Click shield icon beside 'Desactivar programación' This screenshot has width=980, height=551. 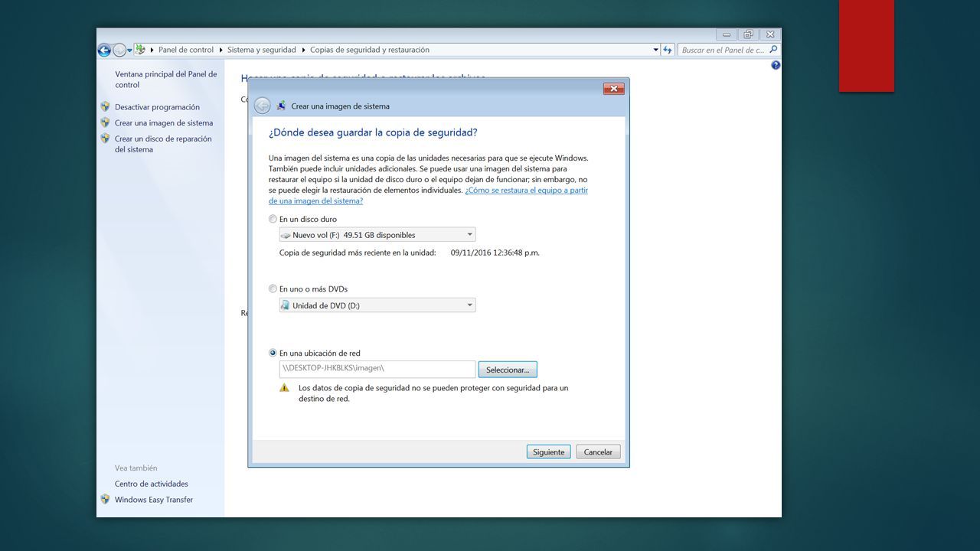(105, 106)
